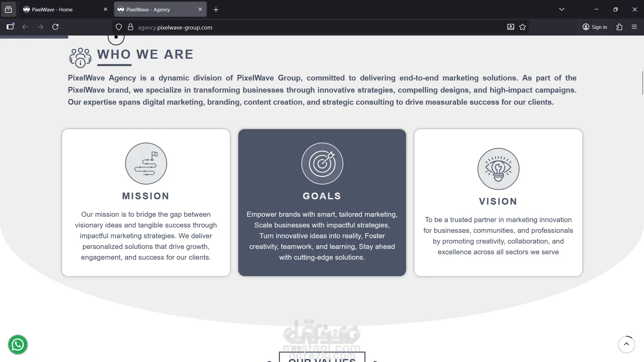The image size is (644, 362).
Task: Select the PixelWave - Agency tab
Action: (160, 9)
